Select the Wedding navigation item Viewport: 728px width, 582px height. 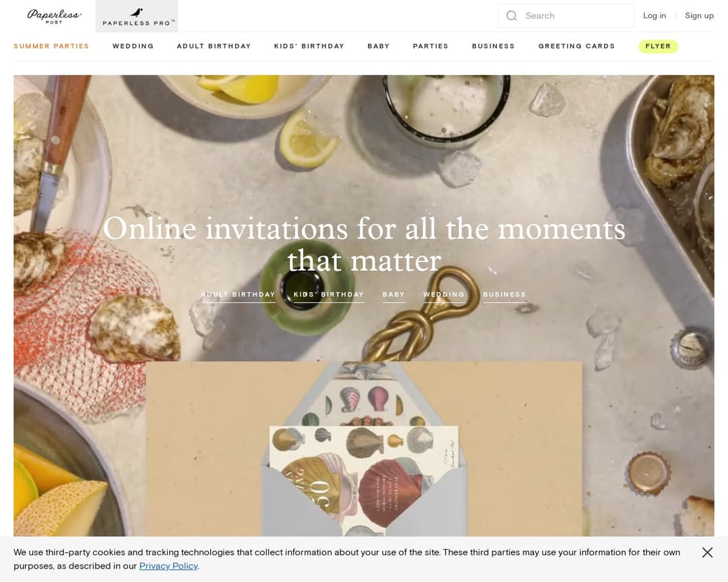pos(133,46)
